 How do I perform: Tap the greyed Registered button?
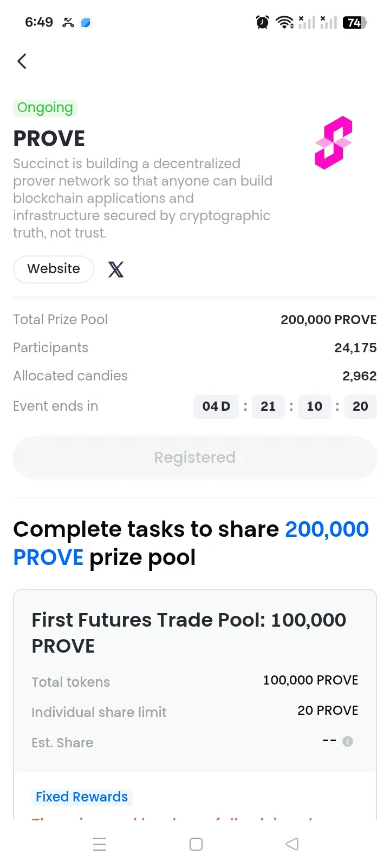pyautogui.click(x=195, y=458)
